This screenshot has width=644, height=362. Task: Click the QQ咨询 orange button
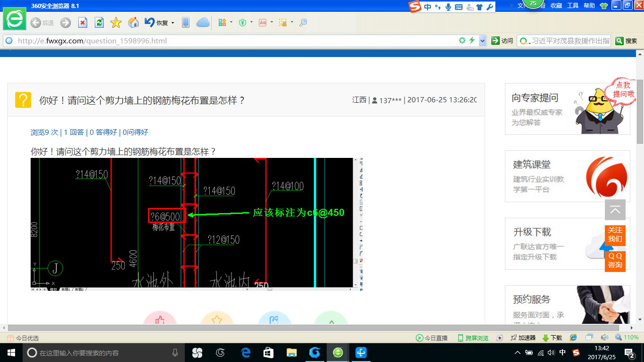[x=615, y=261]
